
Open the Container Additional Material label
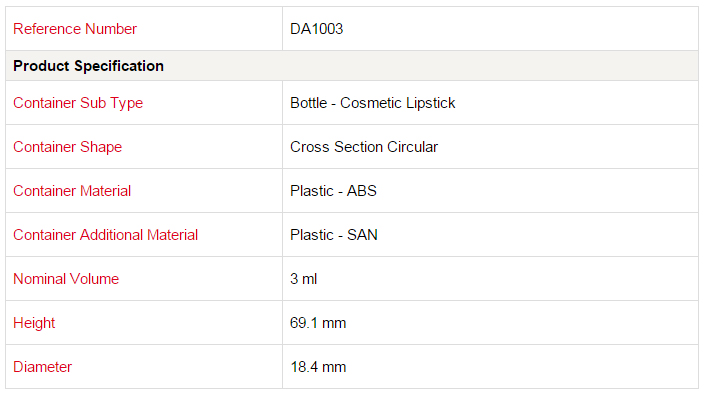point(106,235)
